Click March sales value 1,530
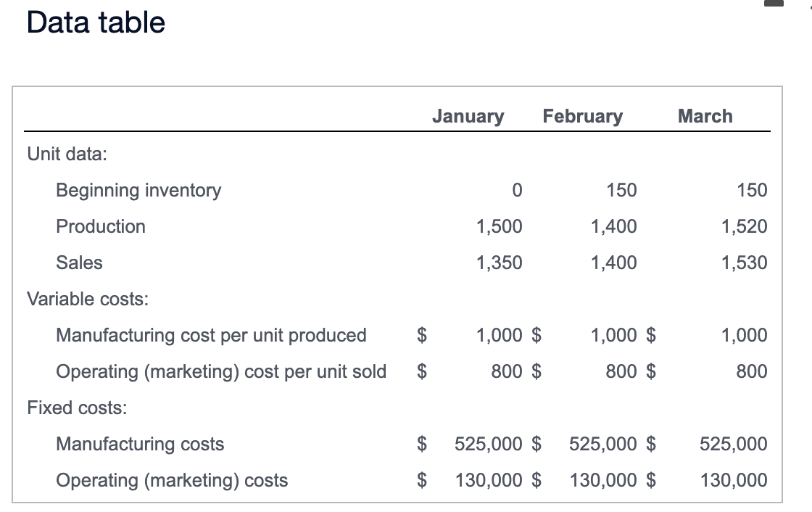 point(744,263)
